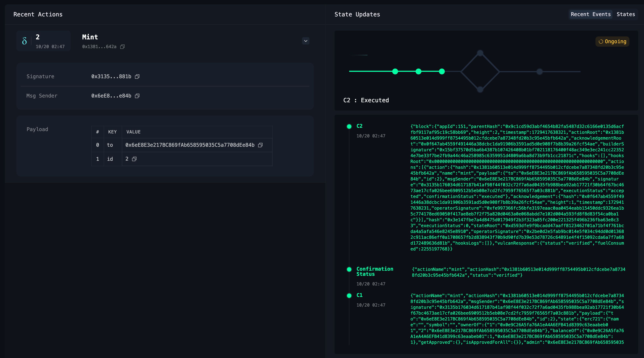Image resolution: width=644 pixels, height=358 pixels.
Task: Copy the Signature value 0x3135...881b
Action: 137,76
